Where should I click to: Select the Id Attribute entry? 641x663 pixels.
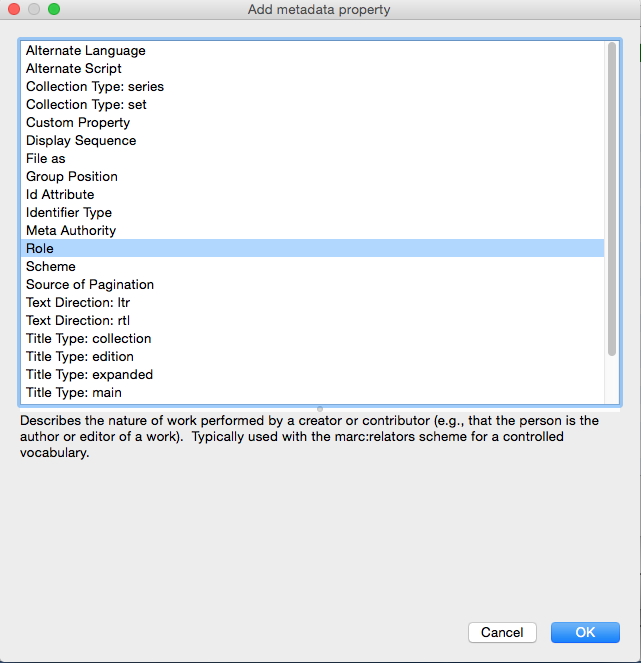point(60,195)
